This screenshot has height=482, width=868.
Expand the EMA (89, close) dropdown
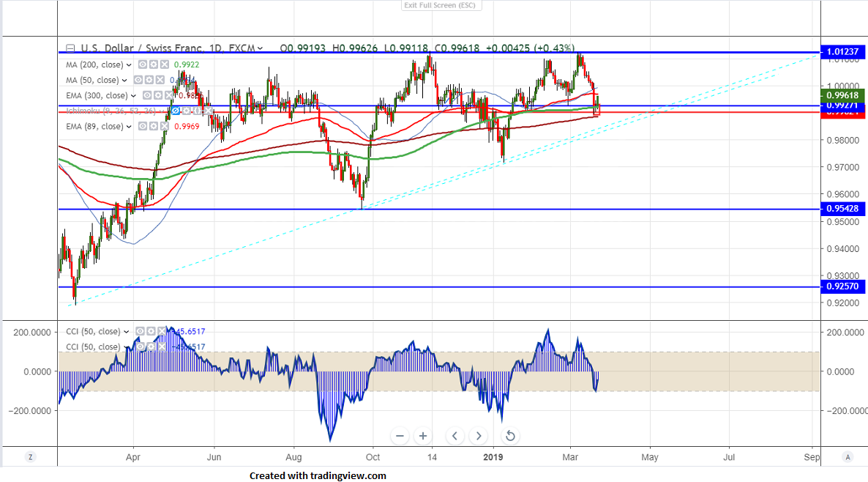point(129,127)
